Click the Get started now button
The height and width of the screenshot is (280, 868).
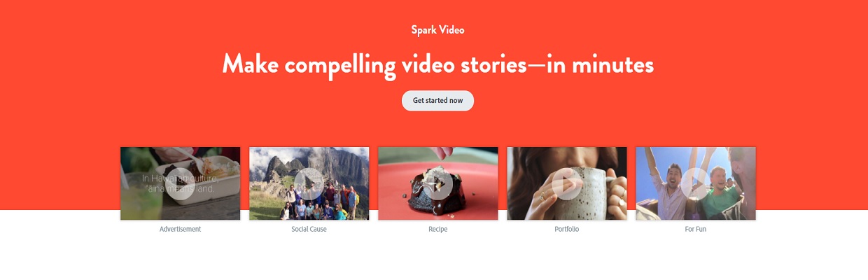[437, 101]
